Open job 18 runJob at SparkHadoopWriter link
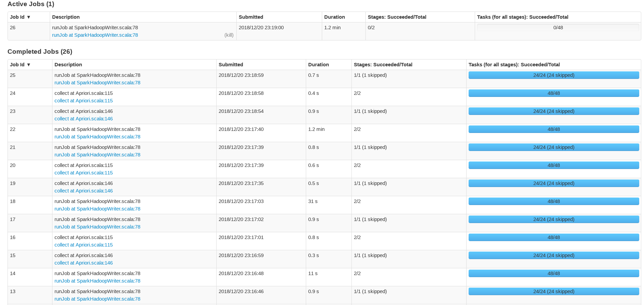Image resolution: width=644 pixels, height=305 pixels. (97, 209)
